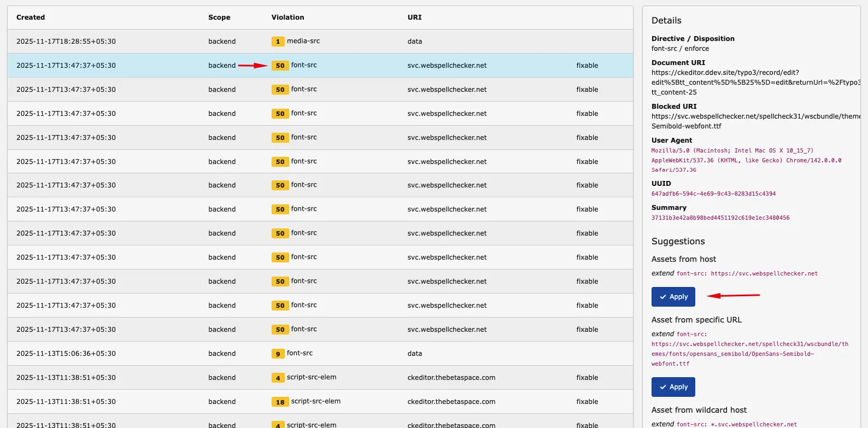
Task: Click 'extend font-src: https://svc.webspellchecker.net' text
Action: [735, 273]
